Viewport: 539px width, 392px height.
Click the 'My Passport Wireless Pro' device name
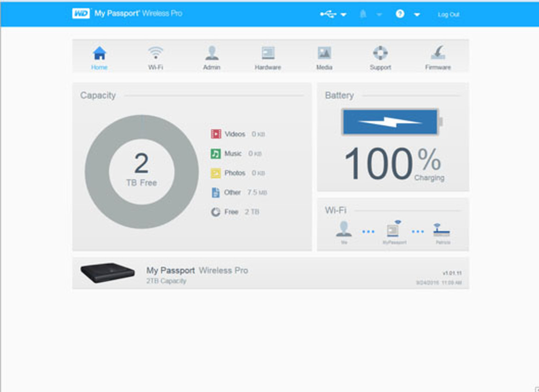pos(197,270)
